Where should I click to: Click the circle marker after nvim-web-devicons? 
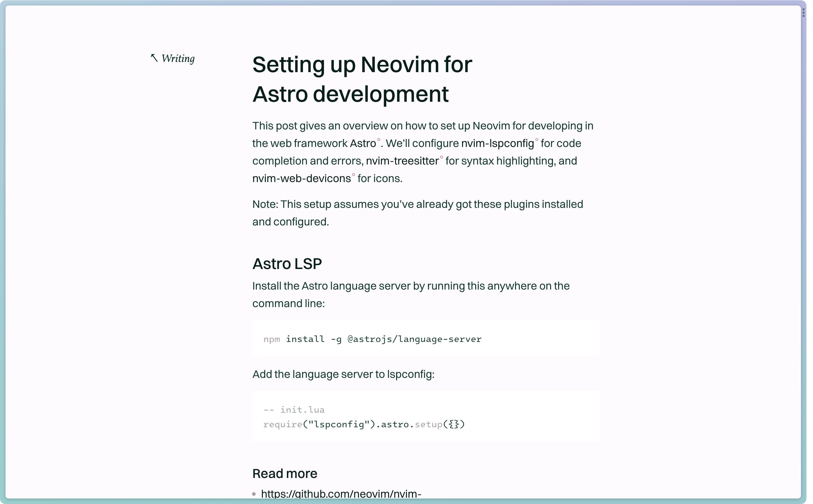[354, 175]
